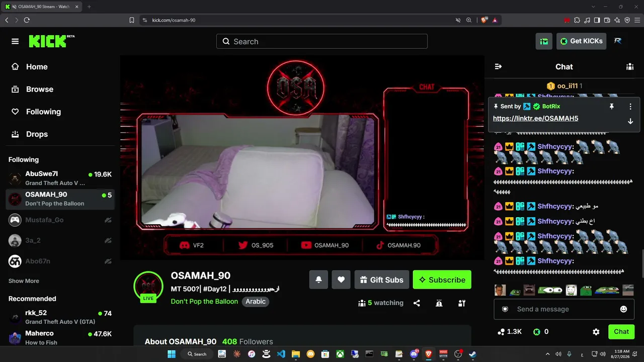Open chat settings gear
This screenshot has width=644, height=362.
click(596, 332)
